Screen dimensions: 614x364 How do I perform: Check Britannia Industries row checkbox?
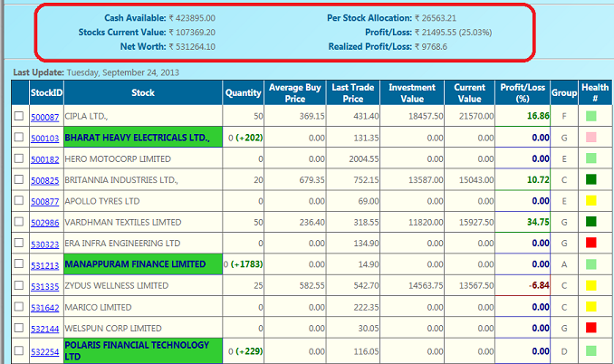(19, 179)
